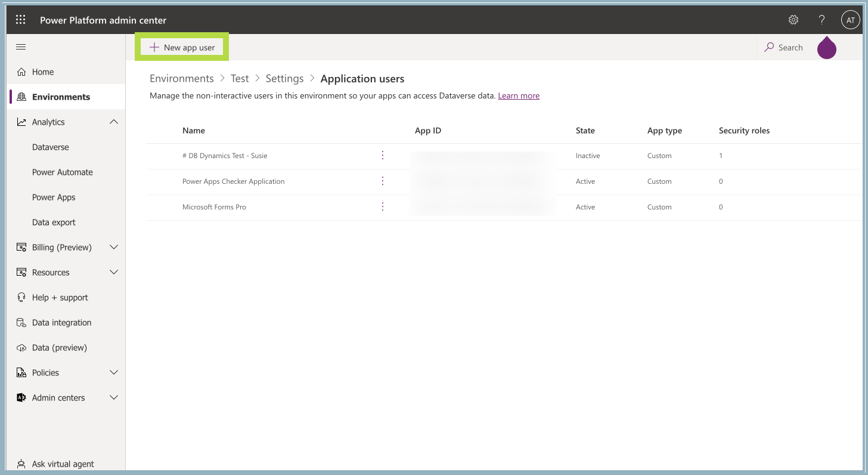This screenshot has height=475, width=868.
Task: Sort by the App type column header
Action: (665, 131)
